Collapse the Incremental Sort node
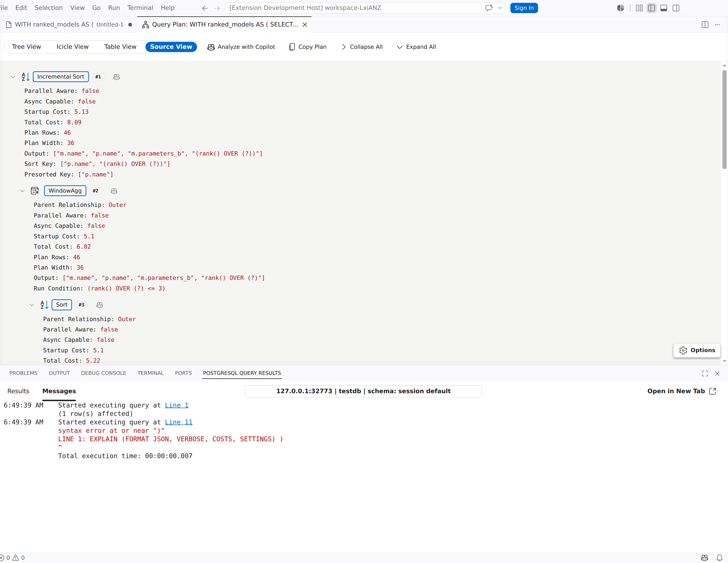Viewport: 728px width, 563px height. point(13,77)
